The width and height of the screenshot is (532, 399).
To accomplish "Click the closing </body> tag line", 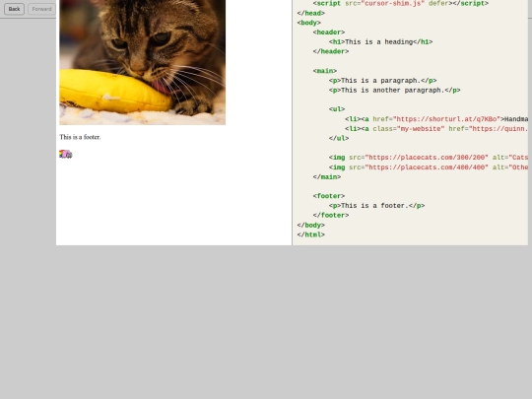I will click(x=310, y=226).
